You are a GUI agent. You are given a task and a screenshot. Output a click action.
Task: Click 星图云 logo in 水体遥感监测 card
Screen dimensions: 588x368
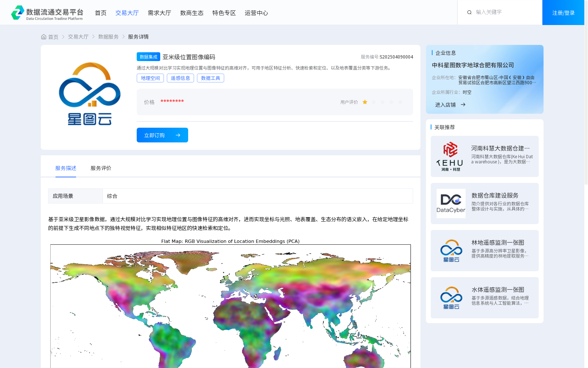(x=451, y=298)
